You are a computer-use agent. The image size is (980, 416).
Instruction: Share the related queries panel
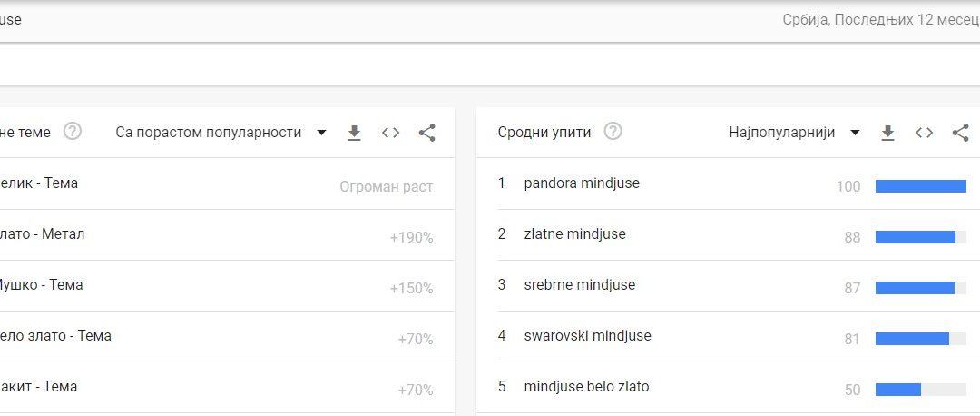tap(960, 133)
